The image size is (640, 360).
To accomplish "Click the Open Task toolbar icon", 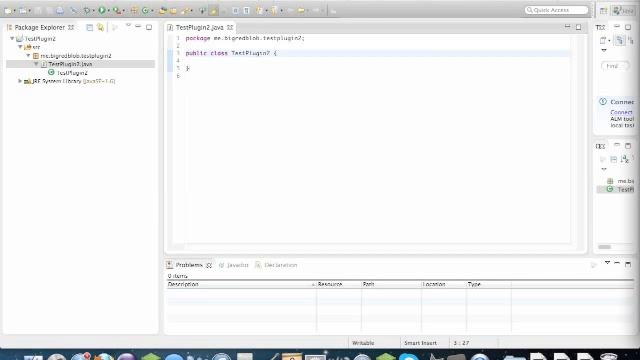I will tap(173, 10).
